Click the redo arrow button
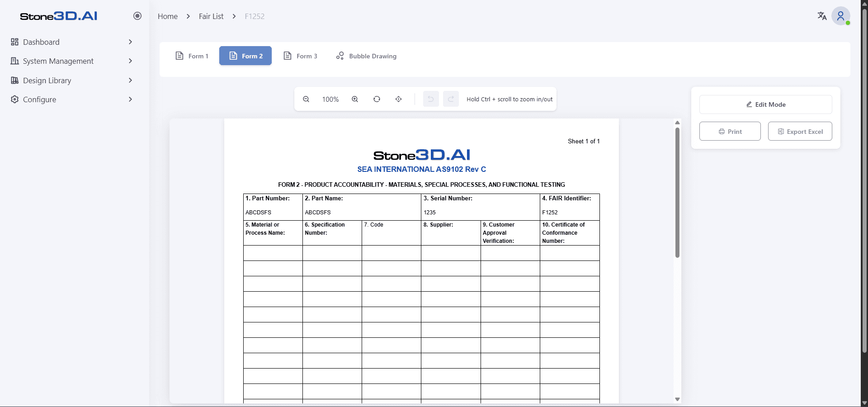The image size is (868, 407). click(x=451, y=99)
